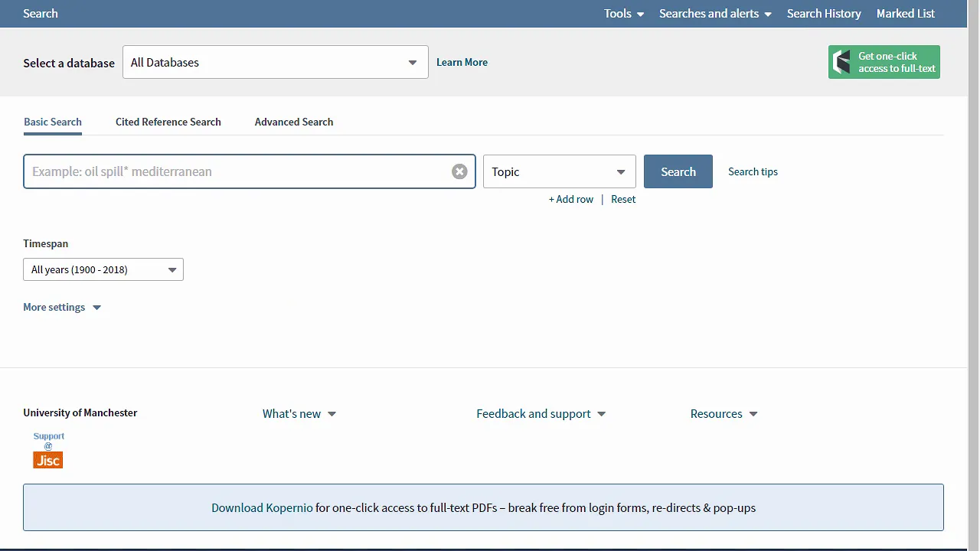Switch to Basic Search tab
The height and width of the screenshot is (551, 980).
point(53,122)
